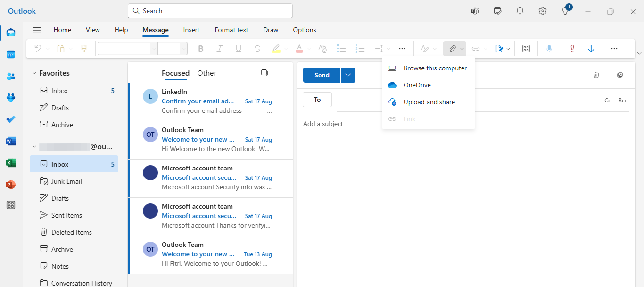
Task: Show the Bcc field
Action: point(622,100)
